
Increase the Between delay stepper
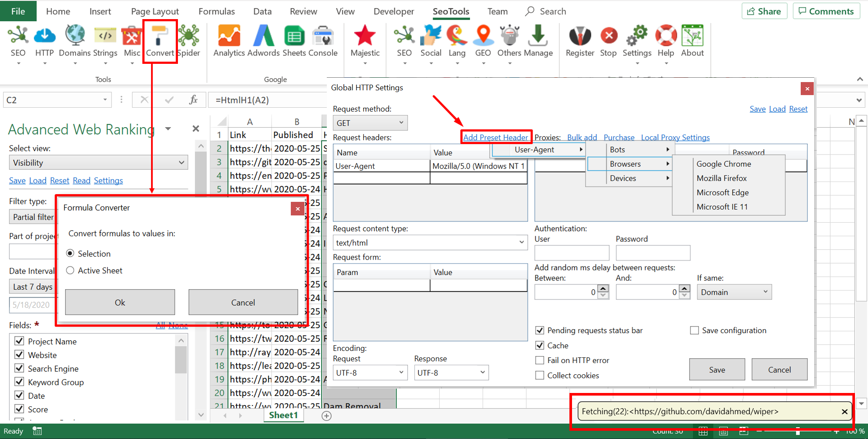point(603,289)
